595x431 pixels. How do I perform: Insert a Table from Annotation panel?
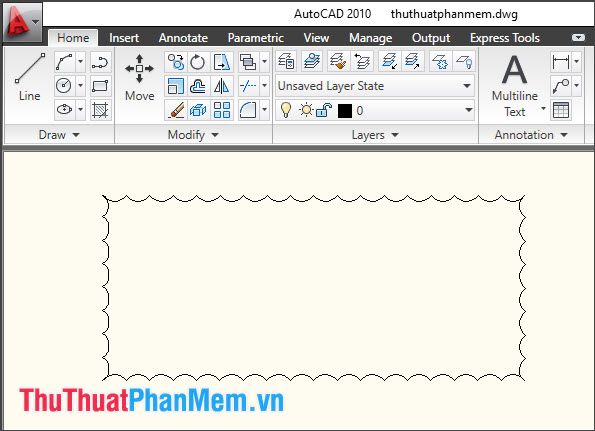pos(561,110)
